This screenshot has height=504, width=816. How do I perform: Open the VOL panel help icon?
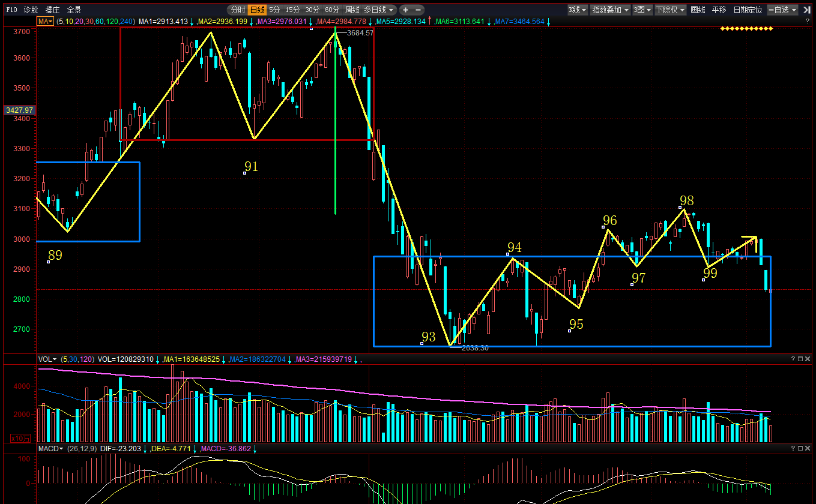pyautogui.click(x=793, y=359)
